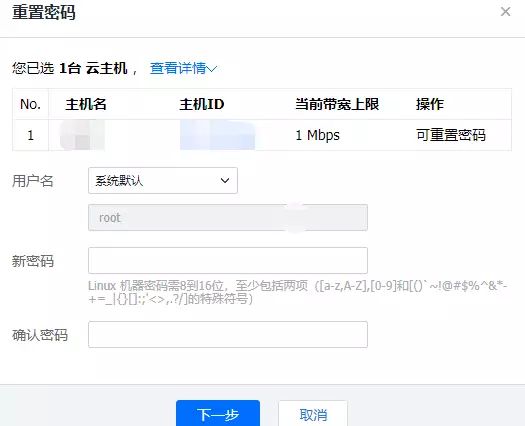Click the 操作 column header
Viewport: 525px width, 426px height.
tap(430, 104)
